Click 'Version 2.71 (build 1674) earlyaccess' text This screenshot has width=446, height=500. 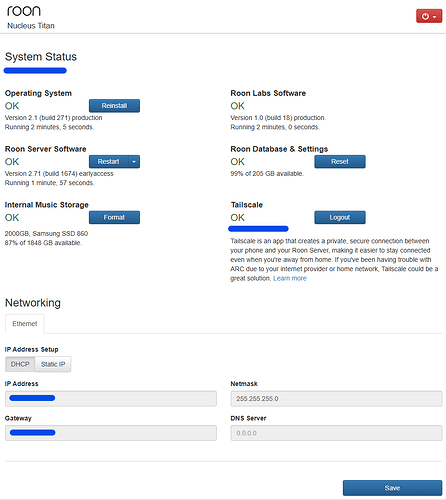click(59, 174)
